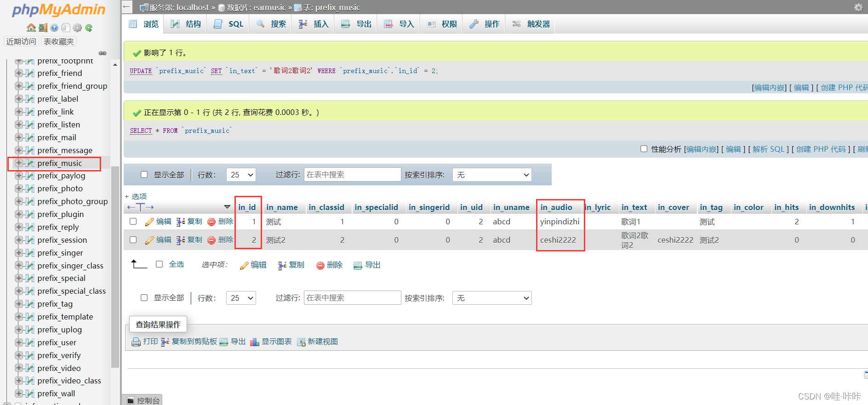Click the display chart bar icon
The height and width of the screenshot is (405, 868).
coord(255,342)
